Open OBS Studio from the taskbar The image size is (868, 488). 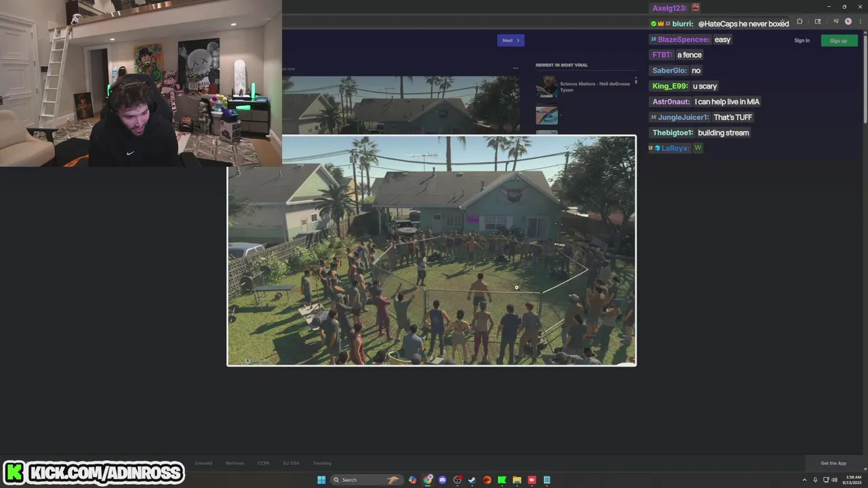point(458,480)
